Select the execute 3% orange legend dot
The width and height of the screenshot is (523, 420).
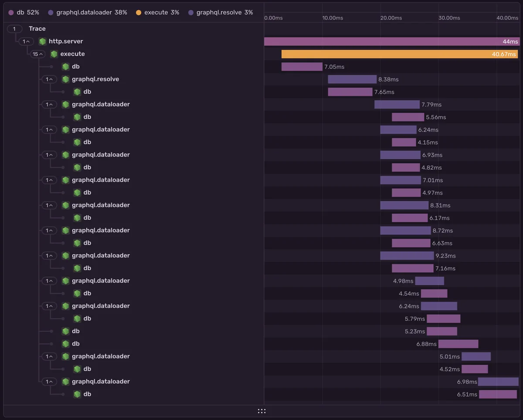(x=139, y=13)
